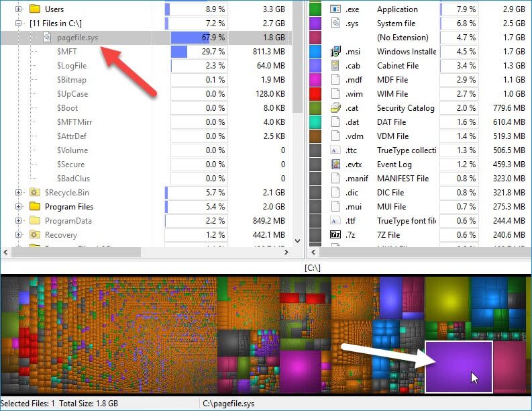532x411 pixels.
Task: Click the directory pane vertical scrollbar thumb
Action: (298, 57)
